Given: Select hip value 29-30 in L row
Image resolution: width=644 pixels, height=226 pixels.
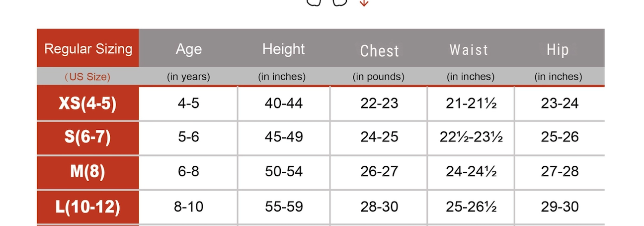Looking at the screenshot, I should click(x=560, y=207).
